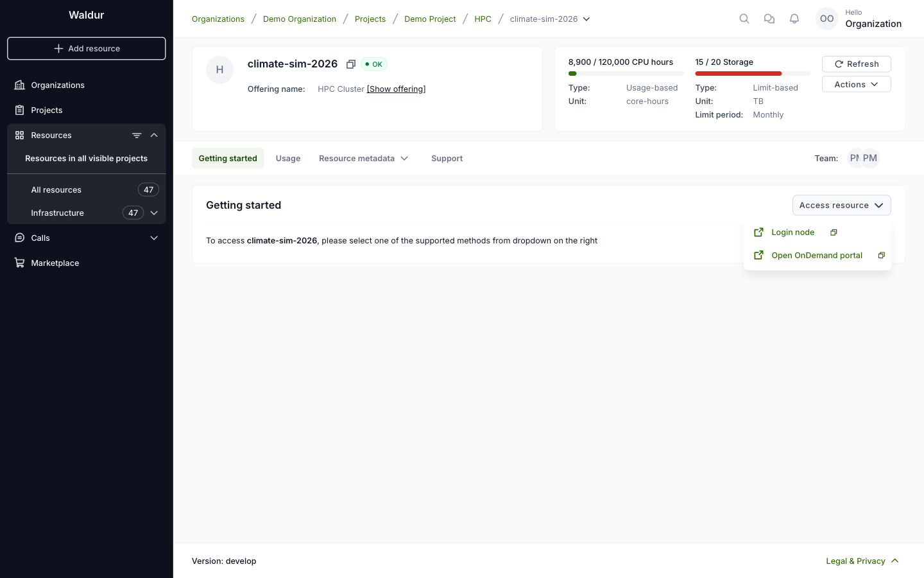Go to Organizations breadcrumb
Viewport: 924px width, 578px height.
point(218,19)
